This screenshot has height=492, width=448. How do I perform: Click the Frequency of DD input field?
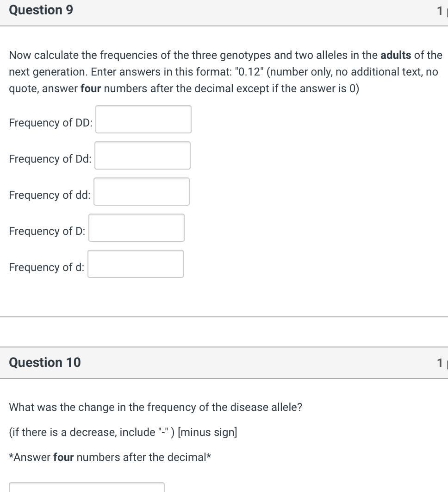[x=143, y=120]
